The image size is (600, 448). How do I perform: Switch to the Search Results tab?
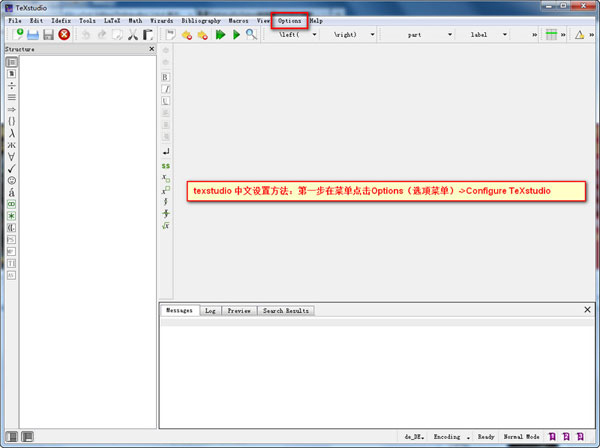coord(287,311)
